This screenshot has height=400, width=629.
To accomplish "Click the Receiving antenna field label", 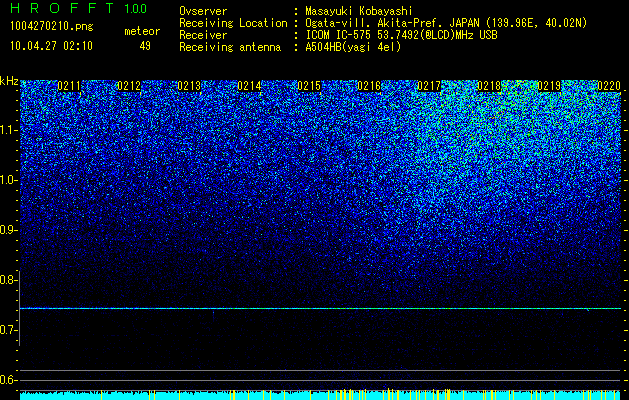I will (x=230, y=47).
